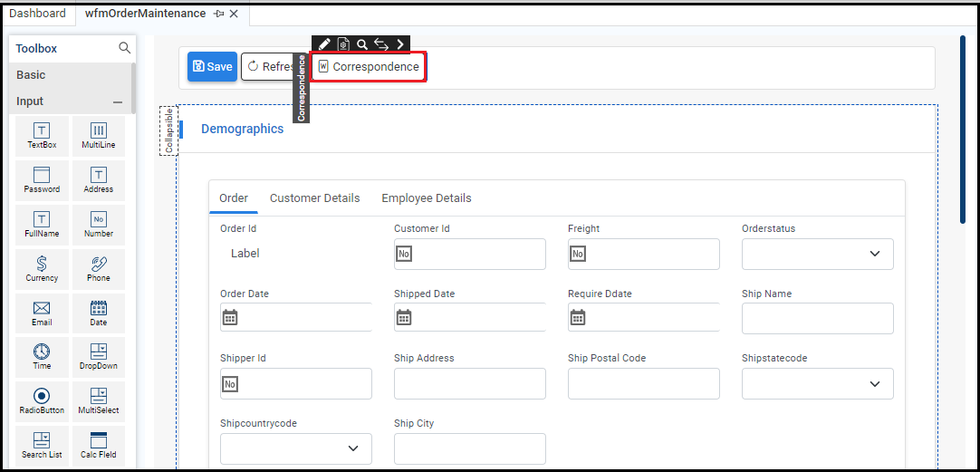Viewport: 980px width, 472px height.
Task: Choose the Time control in Toolbox
Action: click(42, 358)
